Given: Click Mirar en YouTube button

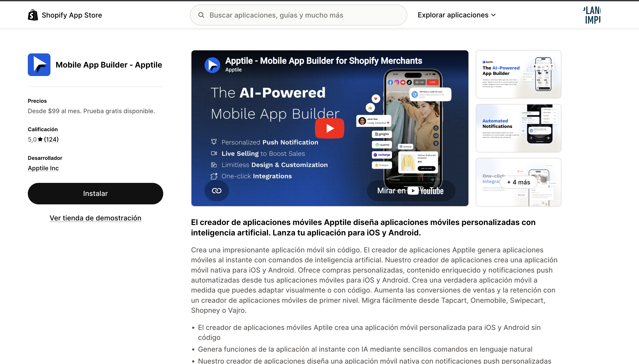Looking at the screenshot, I should (x=411, y=191).
